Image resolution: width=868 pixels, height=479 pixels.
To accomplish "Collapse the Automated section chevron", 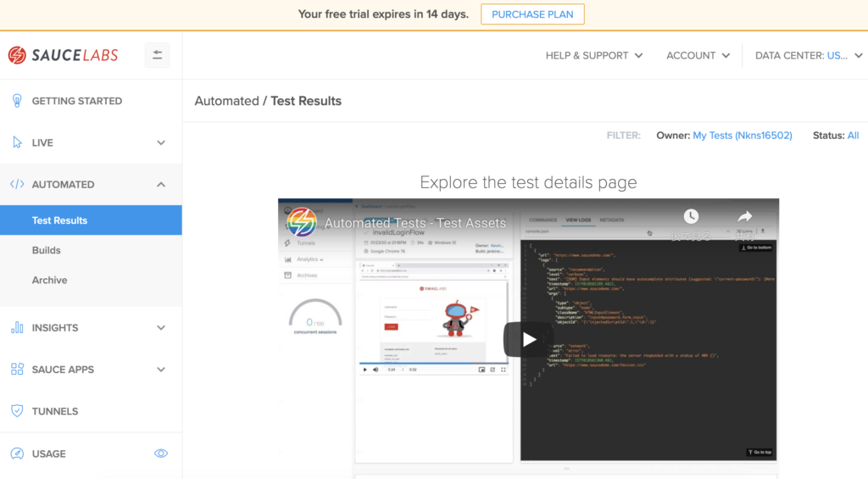I will tap(161, 185).
